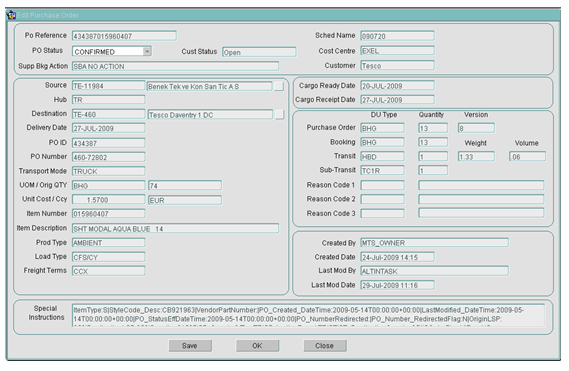Image resolution: width=569 pixels, height=371 pixels.
Task: Click the Tesco Daventry 1 DC field
Action: [x=210, y=115]
